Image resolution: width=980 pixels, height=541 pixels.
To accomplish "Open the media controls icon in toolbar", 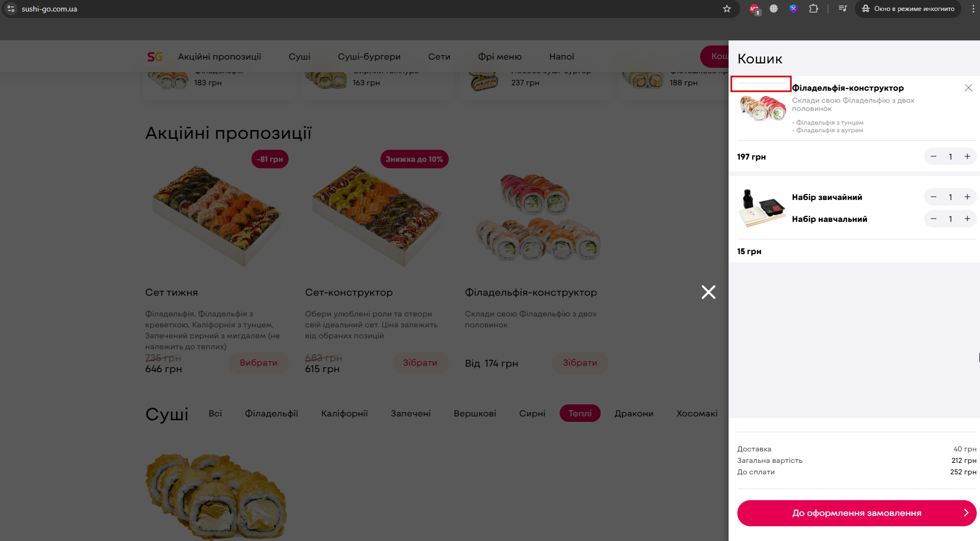I will point(843,9).
